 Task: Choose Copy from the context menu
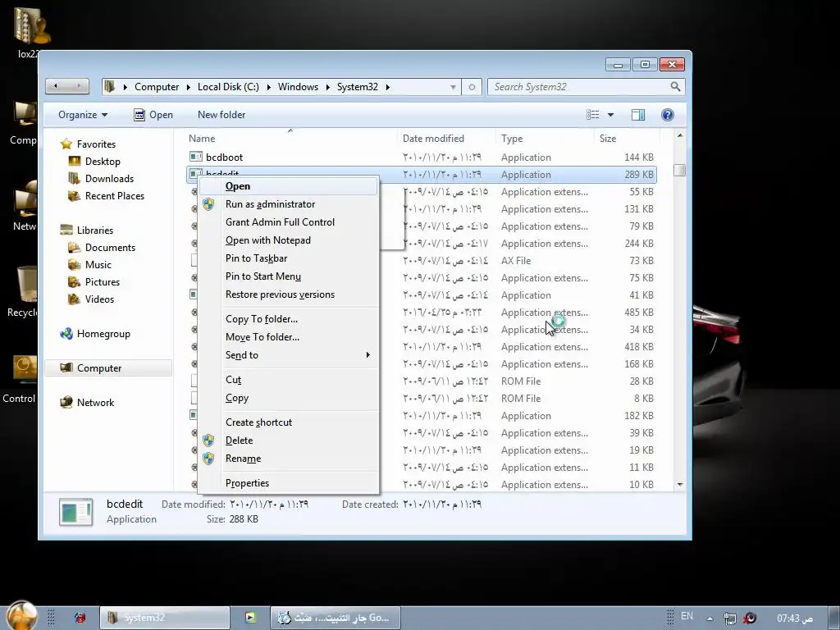click(x=289, y=398)
